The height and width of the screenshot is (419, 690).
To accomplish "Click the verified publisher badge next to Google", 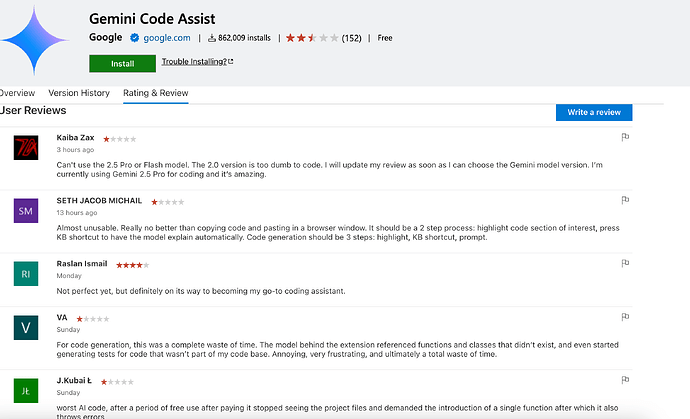I will [135, 38].
